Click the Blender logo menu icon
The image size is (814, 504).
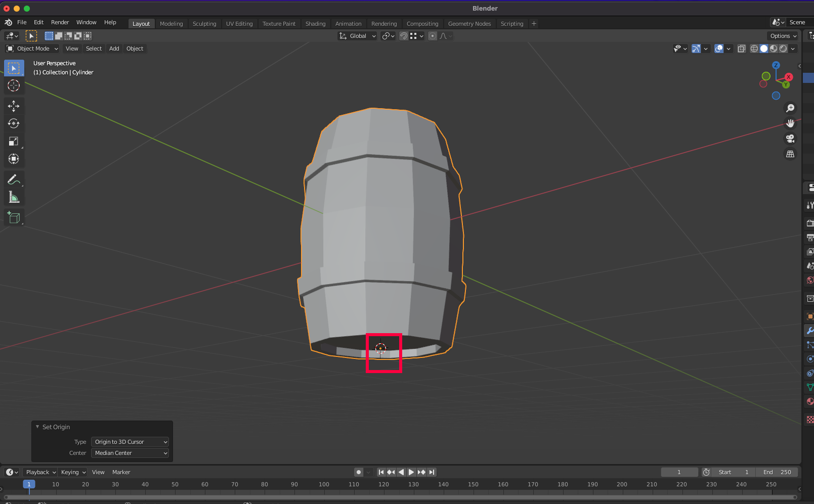(x=8, y=22)
